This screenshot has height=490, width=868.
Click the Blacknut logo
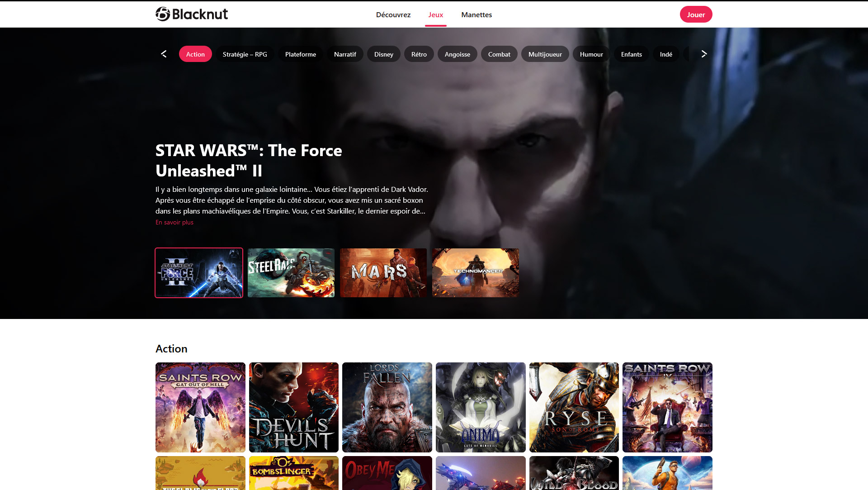coord(192,14)
